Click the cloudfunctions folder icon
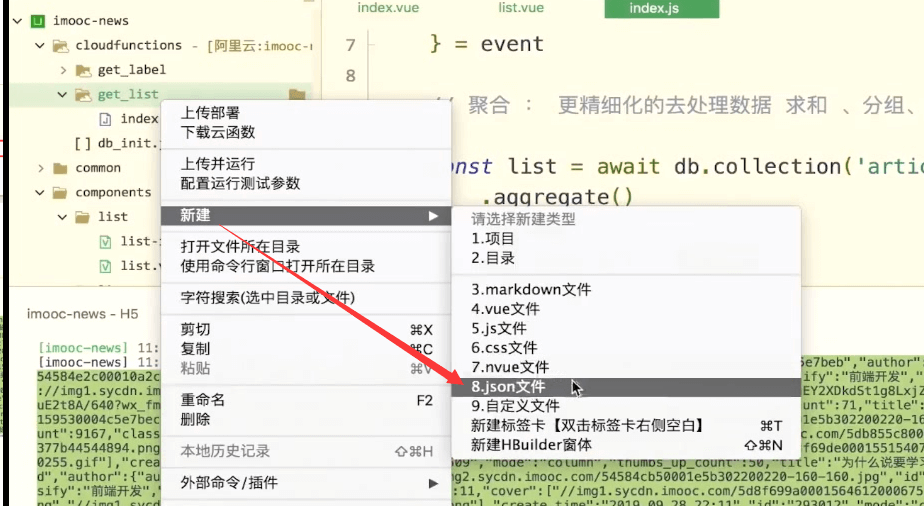The width and height of the screenshot is (924, 506). click(x=60, y=45)
